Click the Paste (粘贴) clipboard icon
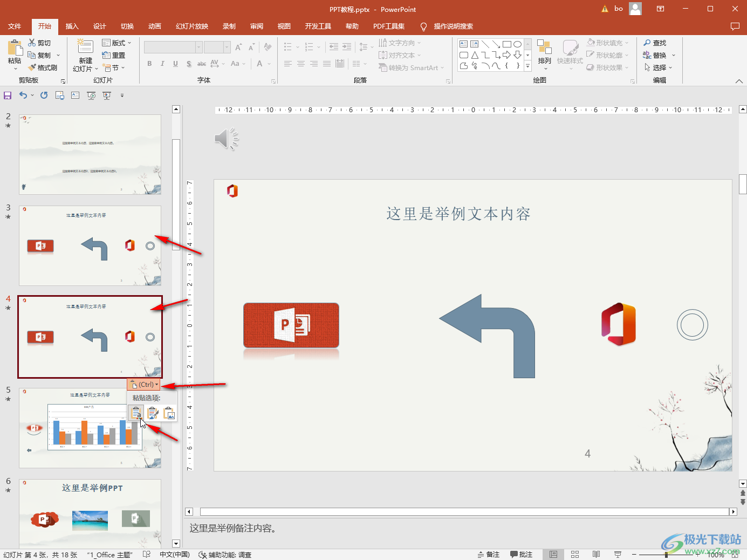The width and height of the screenshot is (747, 560). [15, 47]
